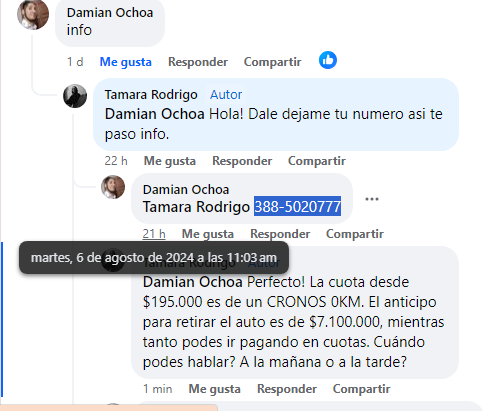The image size is (498, 411).
Task: Reply to Damian Ochoa's 'info' comment
Action: click(x=198, y=62)
